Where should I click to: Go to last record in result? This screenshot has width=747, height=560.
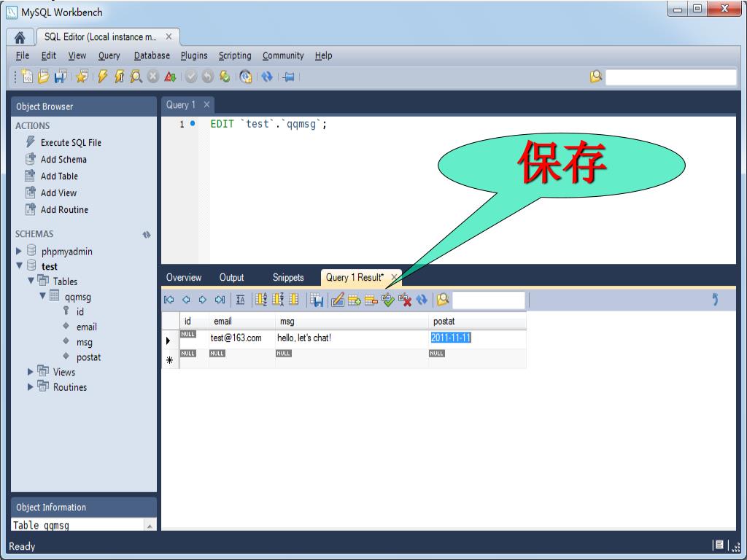[x=220, y=300]
